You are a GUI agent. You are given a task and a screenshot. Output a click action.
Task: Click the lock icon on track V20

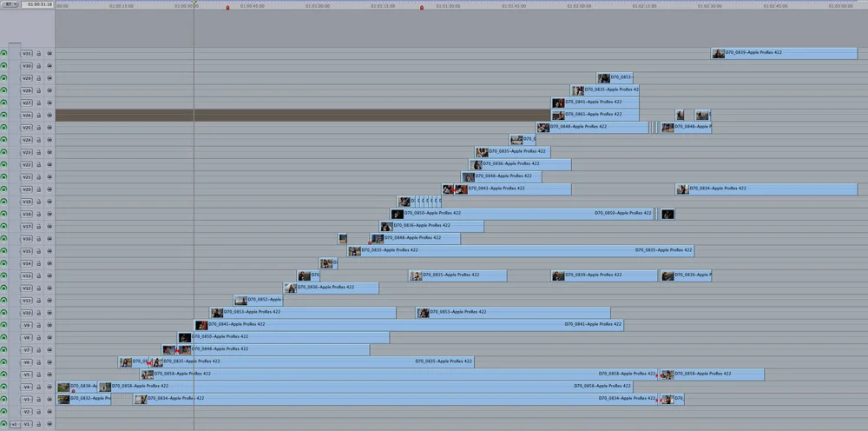coord(39,189)
